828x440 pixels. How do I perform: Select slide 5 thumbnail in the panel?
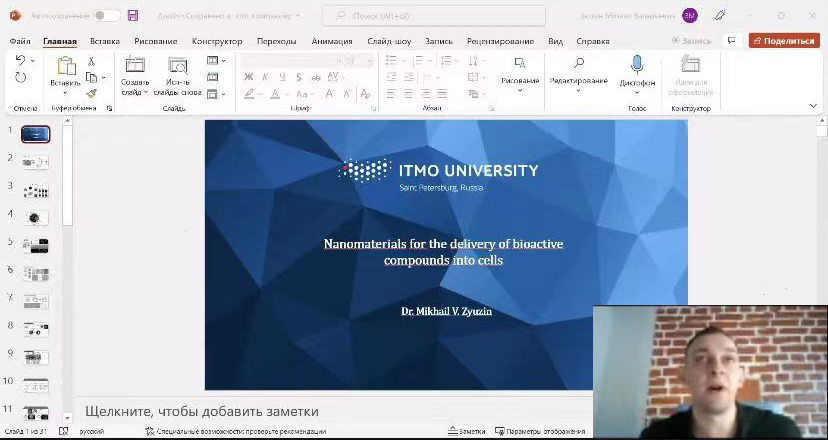(36, 246)
